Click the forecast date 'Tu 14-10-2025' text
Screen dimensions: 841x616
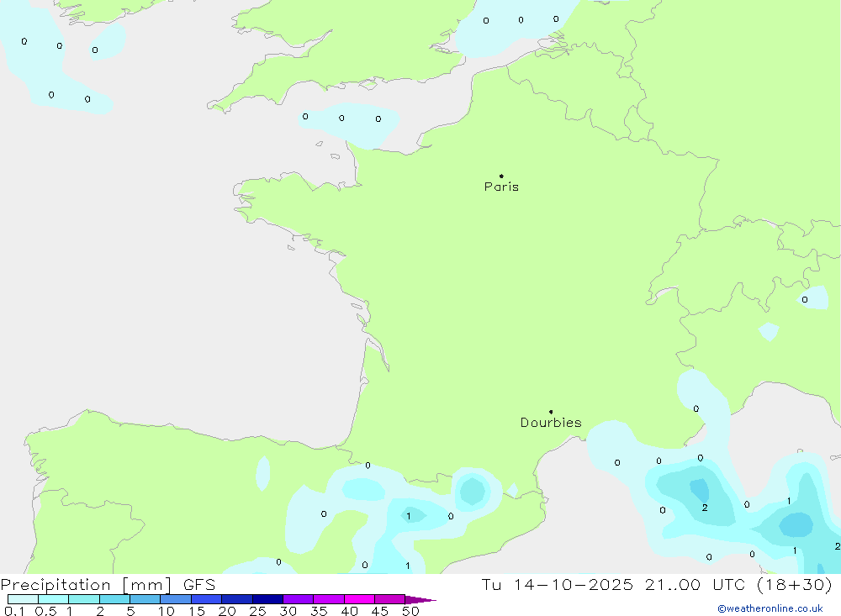557,584
